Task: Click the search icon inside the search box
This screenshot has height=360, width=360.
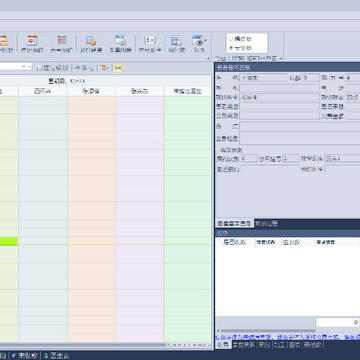Action: (x=356, y=322)
